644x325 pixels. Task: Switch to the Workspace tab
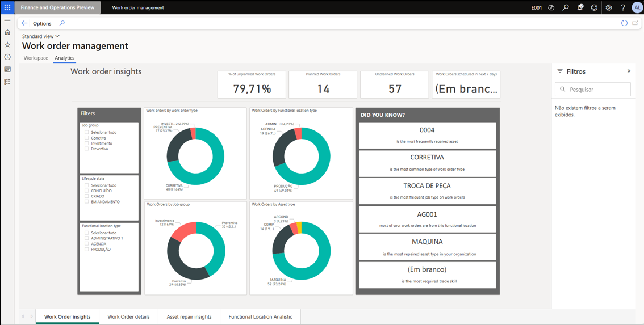(x=36, y=58)
